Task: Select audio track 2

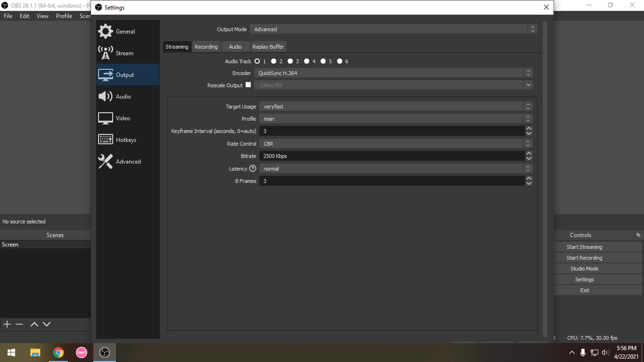Action: pos(274,61)
